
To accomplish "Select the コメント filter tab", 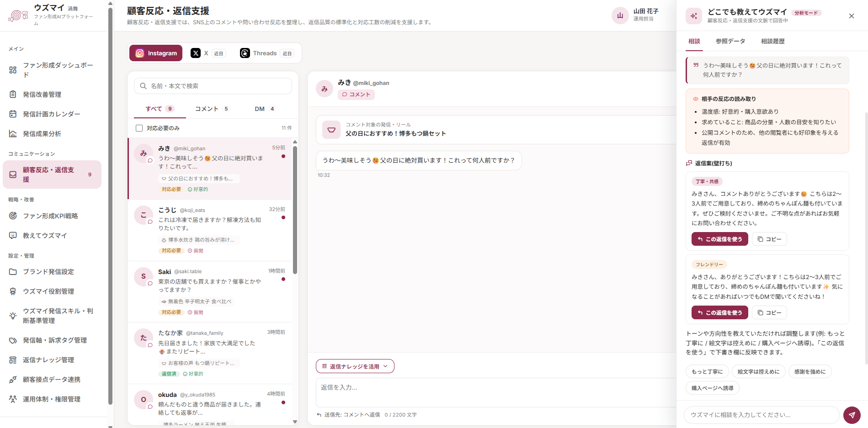I will coord(212,109).
